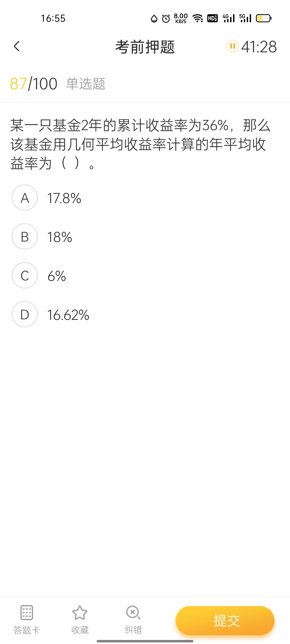The height and width of the screenshot is (644, 290).
Task: Tap the 87/100 question progress counter
Action: point(34,84)
